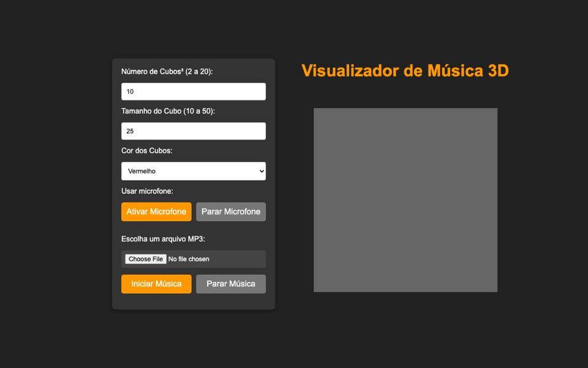The image size is (588, 368).
Task: Stop playback with Parar Música
Action: coord(231,284)
